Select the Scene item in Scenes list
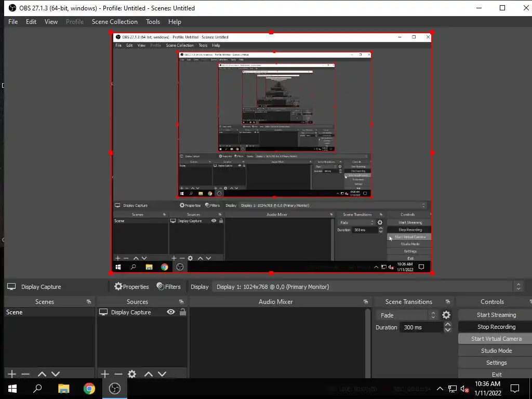The image size is (532, 399). click(49, 312)
